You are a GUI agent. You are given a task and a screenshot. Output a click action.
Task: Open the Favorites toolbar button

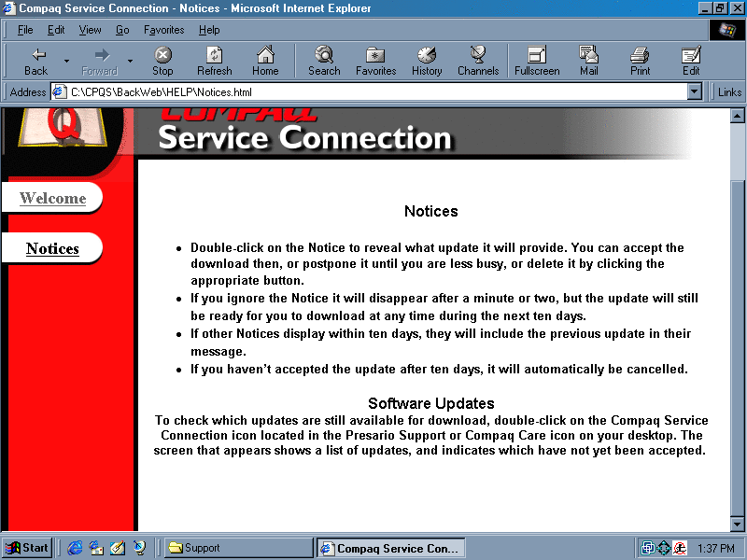376,61
